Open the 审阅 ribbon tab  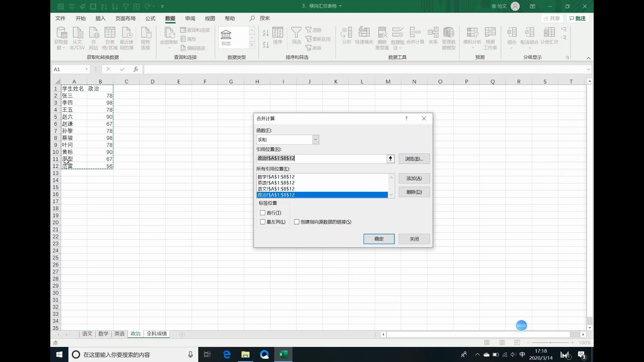[190, 18]
